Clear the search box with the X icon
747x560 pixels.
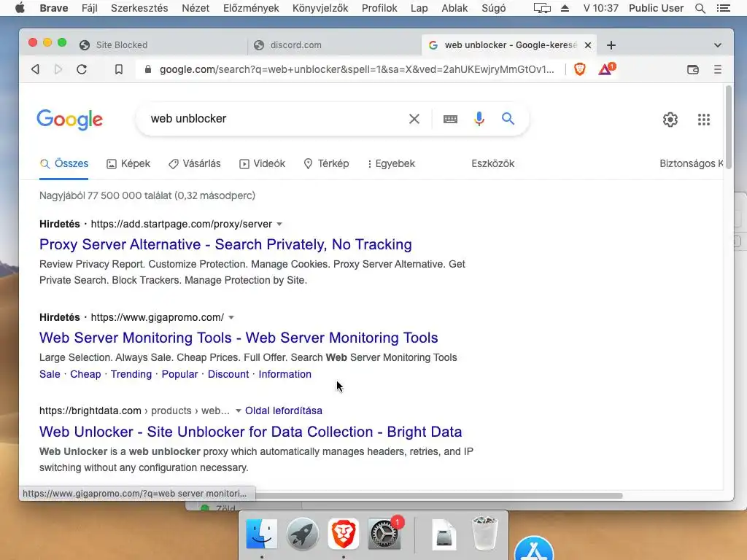414,119
